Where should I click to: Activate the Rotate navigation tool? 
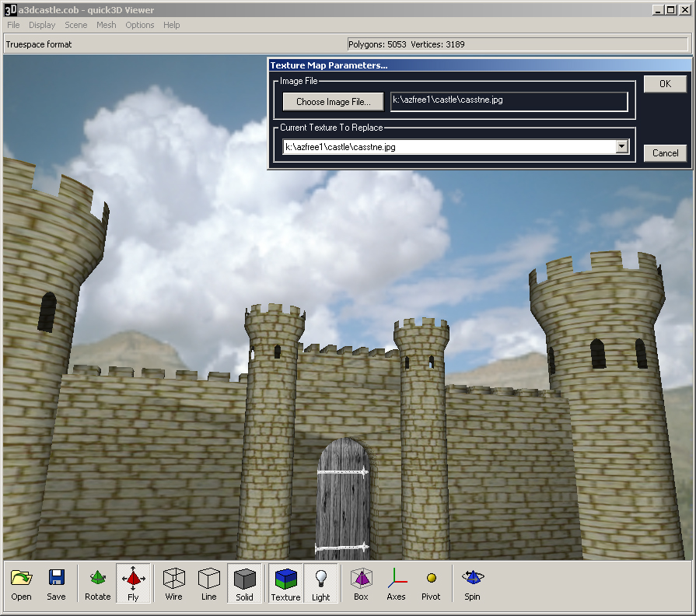pyautogui.click(x=98, y=584)
